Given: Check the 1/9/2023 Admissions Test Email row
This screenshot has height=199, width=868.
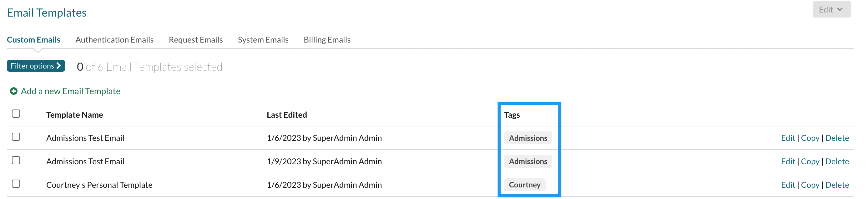Looking at the screenshot, I should click(x=16, y=160).
